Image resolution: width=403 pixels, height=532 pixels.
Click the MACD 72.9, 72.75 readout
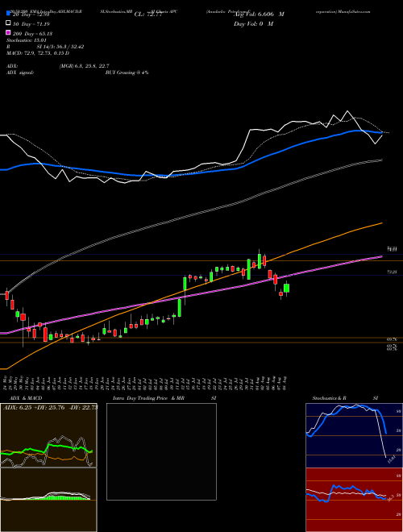click(x=38, y=53)
